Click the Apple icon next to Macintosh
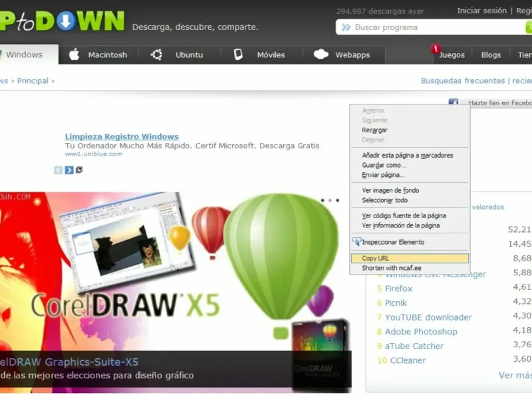The image size is (532, 399). coord(74,55)
